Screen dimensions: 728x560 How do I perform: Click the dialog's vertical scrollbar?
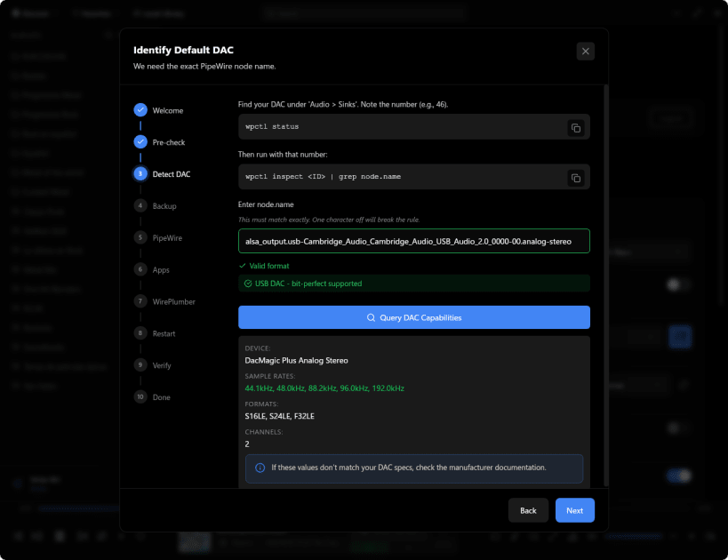coord(605,285)
